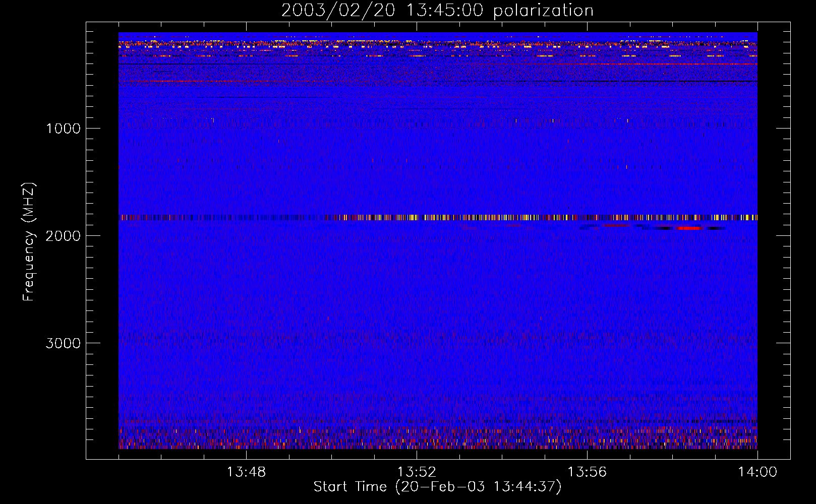Click the 'Frequency (MHZ)' axis title
This screenshot has height=504, width=816.
pyautogui.click(x=29, y=242)
